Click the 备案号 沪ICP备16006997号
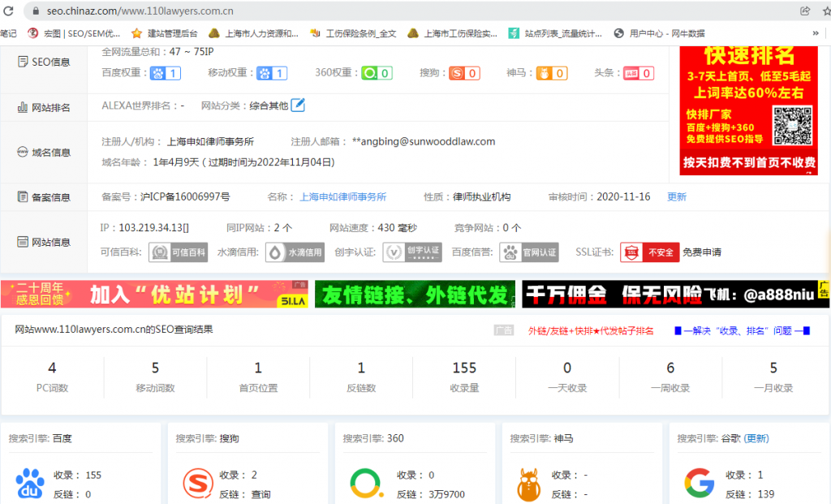831x504 pixels. 185,197
